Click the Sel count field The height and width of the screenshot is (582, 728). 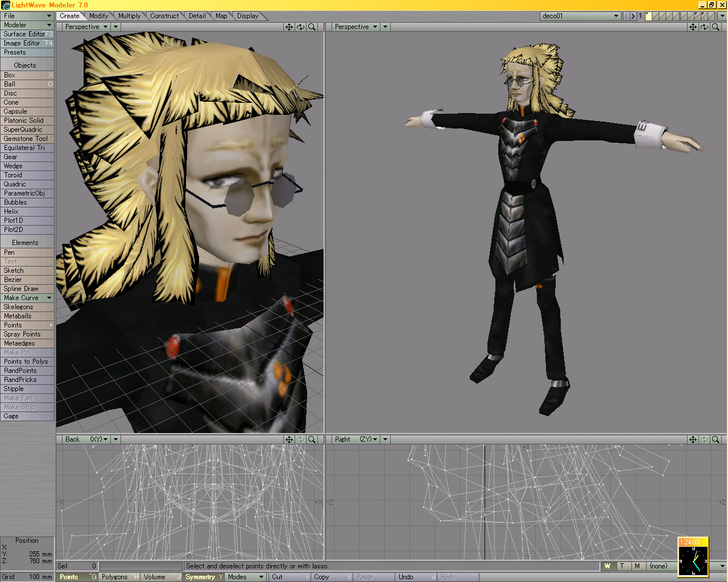[77, 566]
